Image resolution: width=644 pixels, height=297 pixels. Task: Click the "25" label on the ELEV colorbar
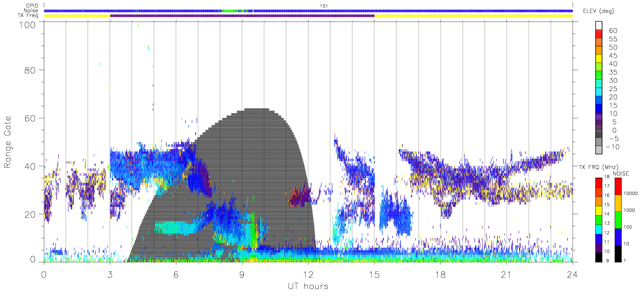(x=612, y=89)
